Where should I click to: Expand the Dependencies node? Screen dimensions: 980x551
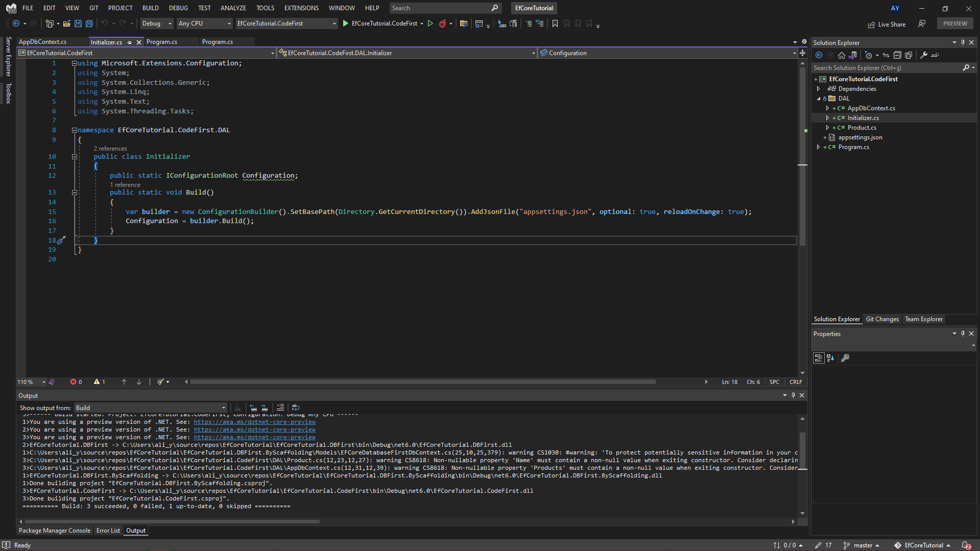819,88
